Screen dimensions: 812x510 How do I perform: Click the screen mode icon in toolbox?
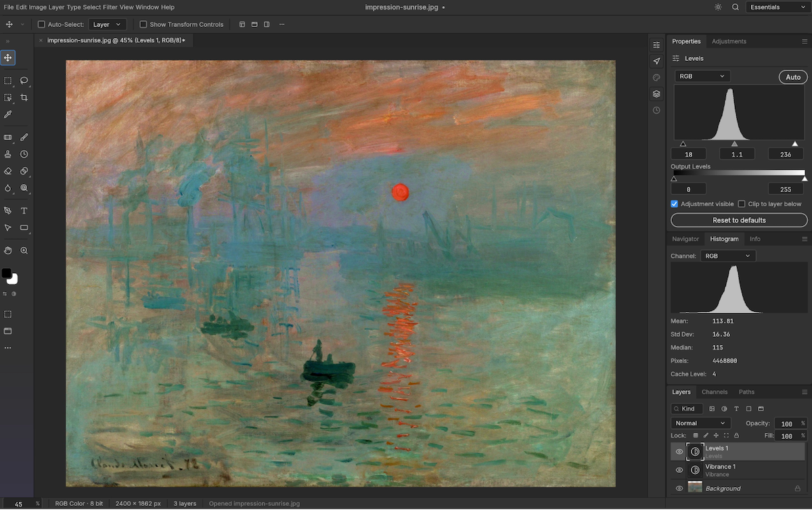8,331
